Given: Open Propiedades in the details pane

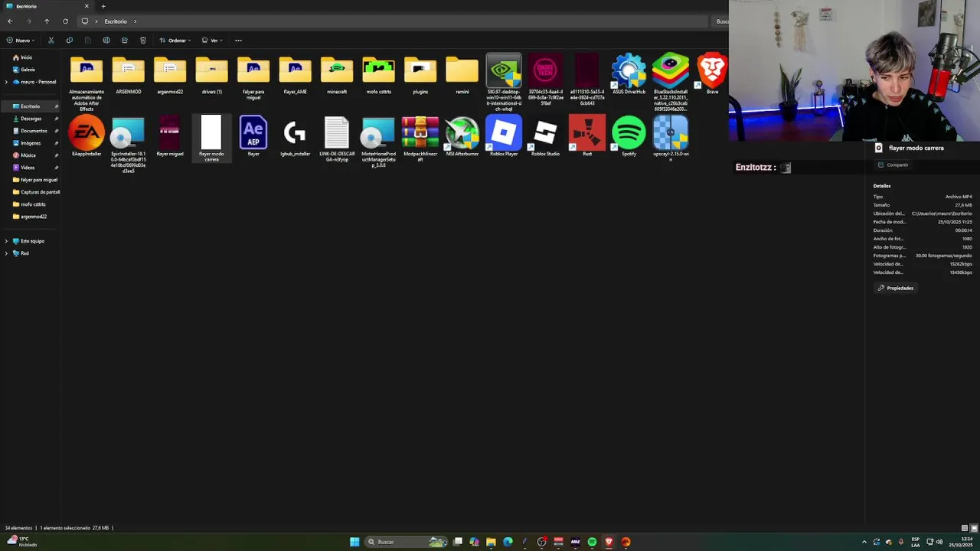Looking at the screenshot, I should coord(896,288).
